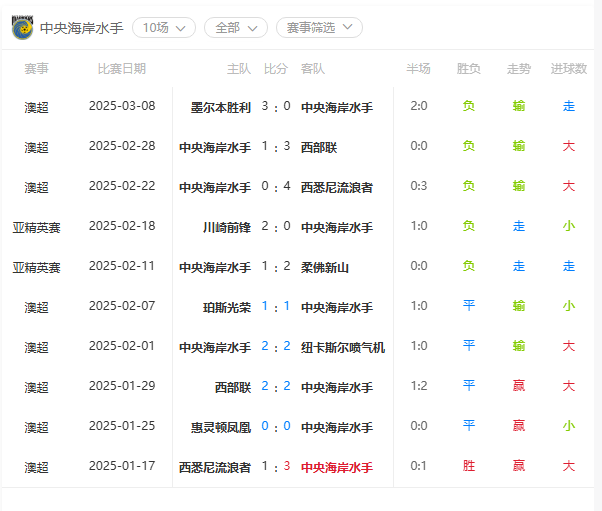This screenshot has height=511, width=602.
Task: Click the 比分 column header
Action: (276, 69)
